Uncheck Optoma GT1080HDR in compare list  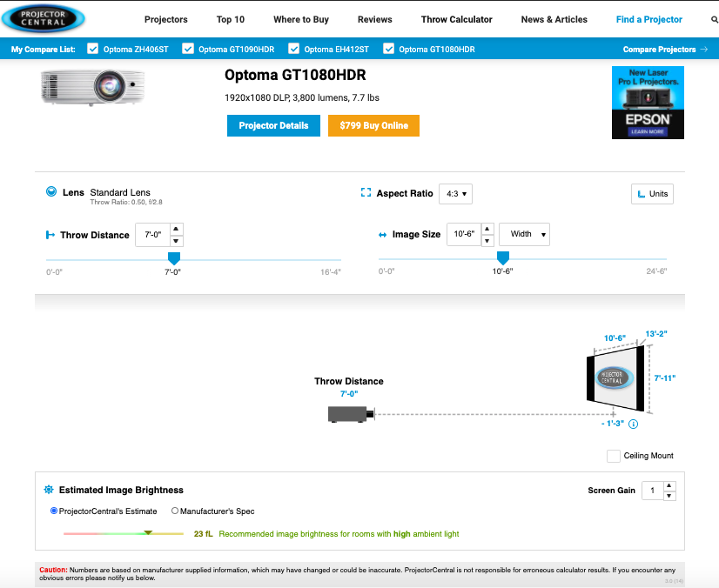coord(388,49)
